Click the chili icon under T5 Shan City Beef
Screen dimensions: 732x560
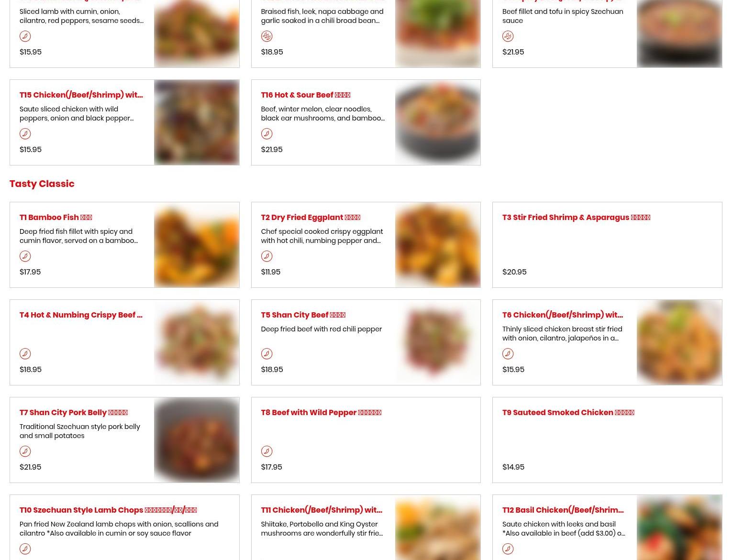click(x=266, y=353)
